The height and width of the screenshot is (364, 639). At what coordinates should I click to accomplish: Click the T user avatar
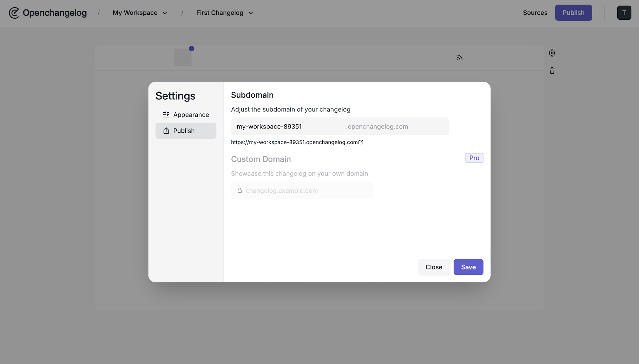point(624,13)
